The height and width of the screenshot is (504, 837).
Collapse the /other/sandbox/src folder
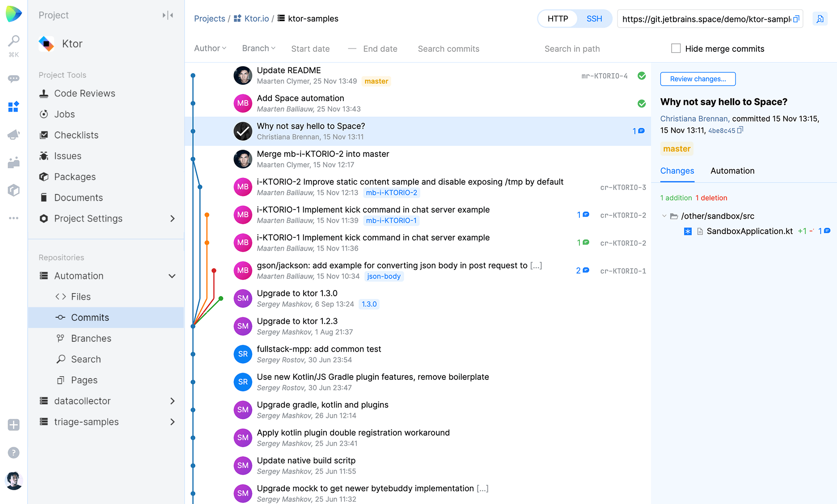point(664,216)
